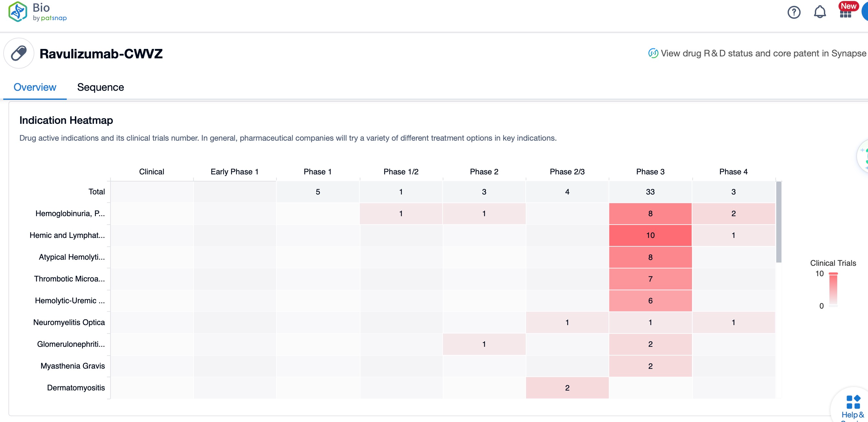
Task: Click Phase 3 cell for Hemic and Lymphat...
Action: 651,235
